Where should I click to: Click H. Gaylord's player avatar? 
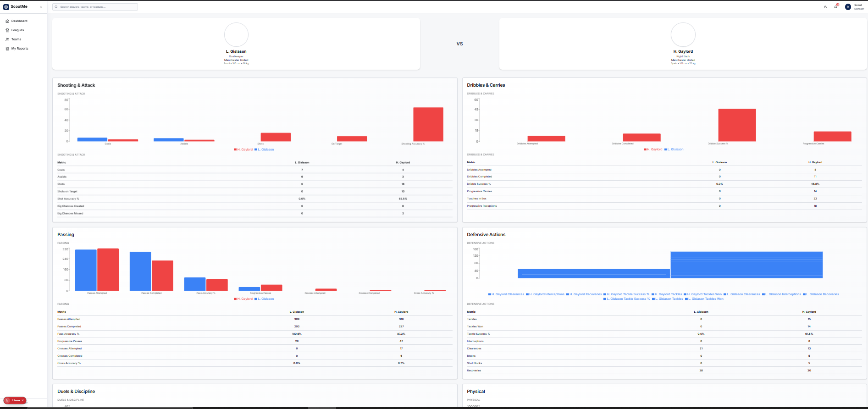pos(683,35)
